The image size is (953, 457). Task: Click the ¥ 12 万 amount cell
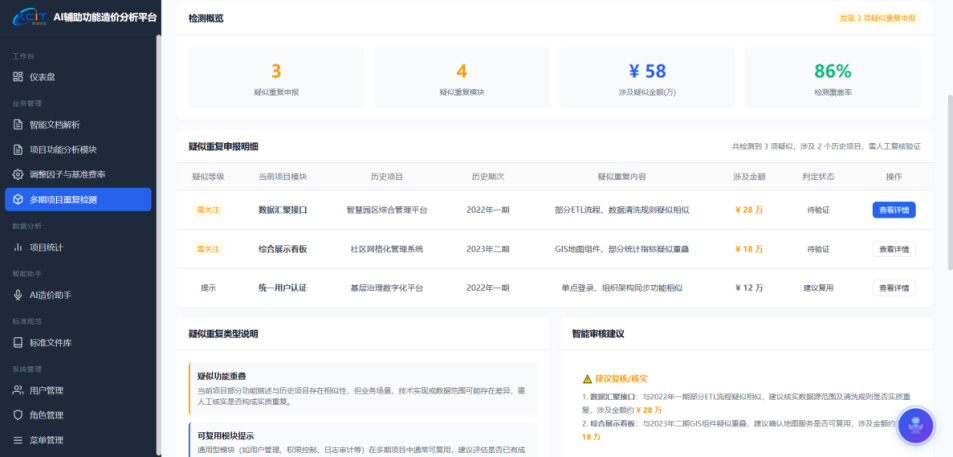[749, 288]
